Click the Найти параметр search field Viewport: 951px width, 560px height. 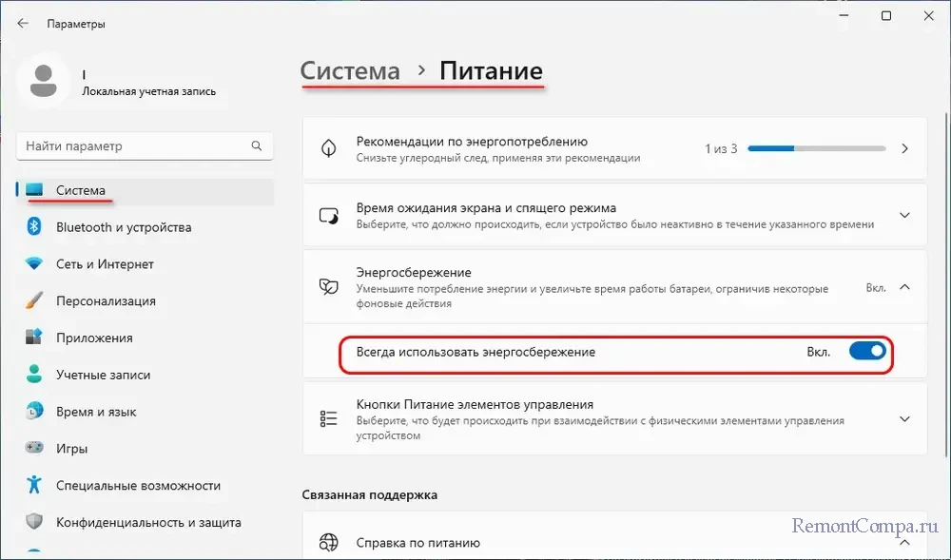click(145, 146)
